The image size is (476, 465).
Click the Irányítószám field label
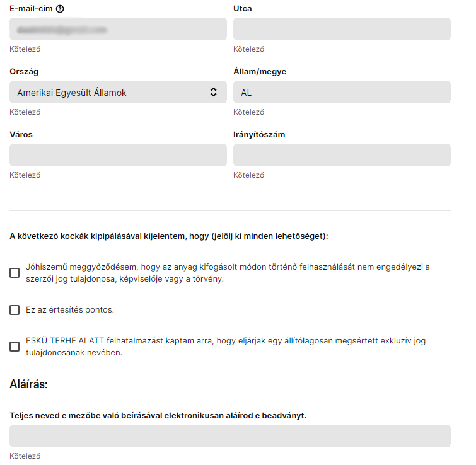coord(260,135)
